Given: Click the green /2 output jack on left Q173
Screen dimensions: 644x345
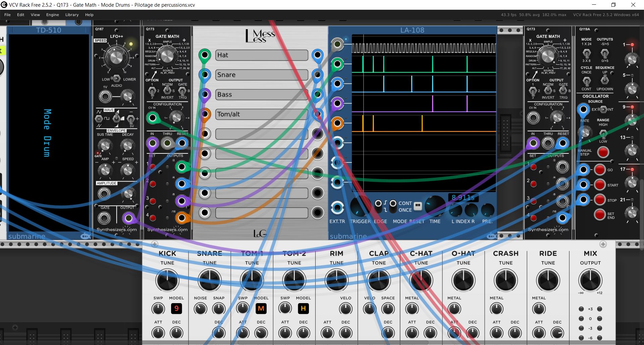Looking at the screenshot, I should [181, 166].
